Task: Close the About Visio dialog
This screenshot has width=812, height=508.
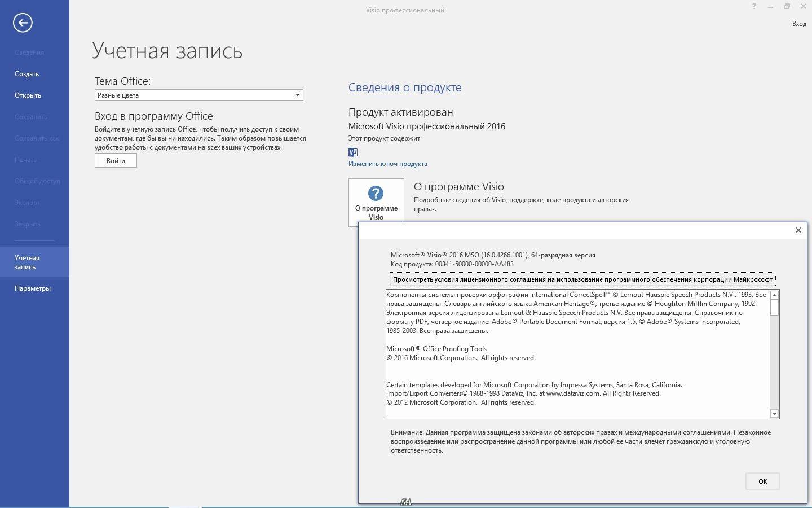Action: (798, 230)
